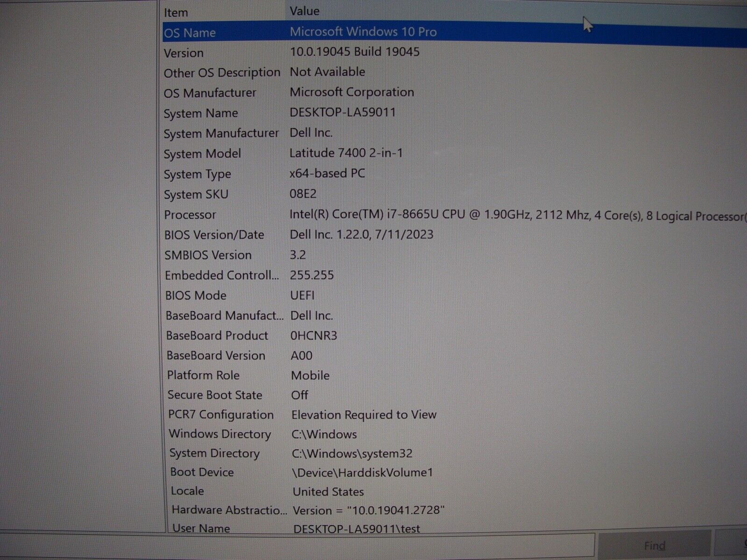747x560 pixels.
Task: Click the Find button
Action: pyautogui.click(x=655, y=546)
